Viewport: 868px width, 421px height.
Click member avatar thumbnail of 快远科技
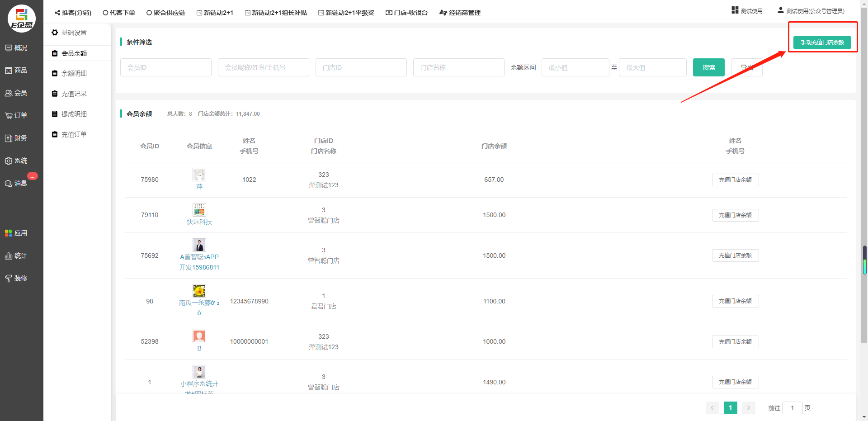pos(199,210)
